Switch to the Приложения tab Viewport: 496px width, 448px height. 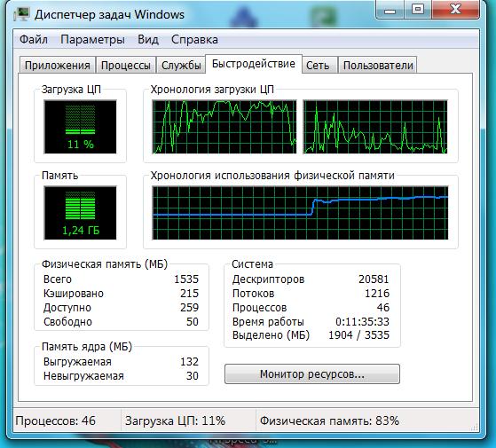(58, 66)
